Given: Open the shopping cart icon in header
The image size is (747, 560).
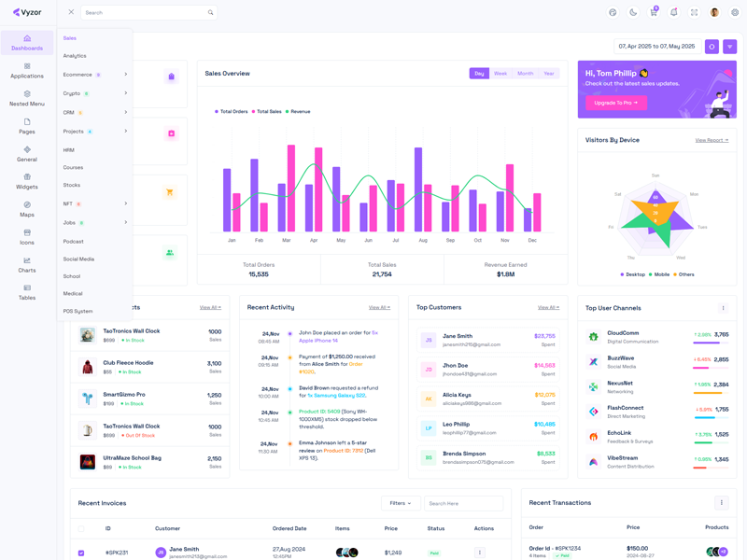Looking at the screenshot, I should (654, 12).
